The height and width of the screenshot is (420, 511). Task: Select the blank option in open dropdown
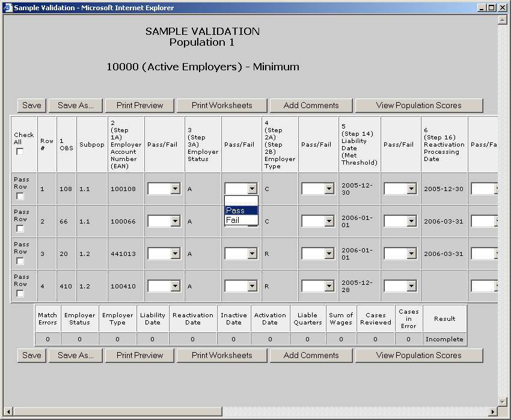pyautogui.click(x=241, y=201)
